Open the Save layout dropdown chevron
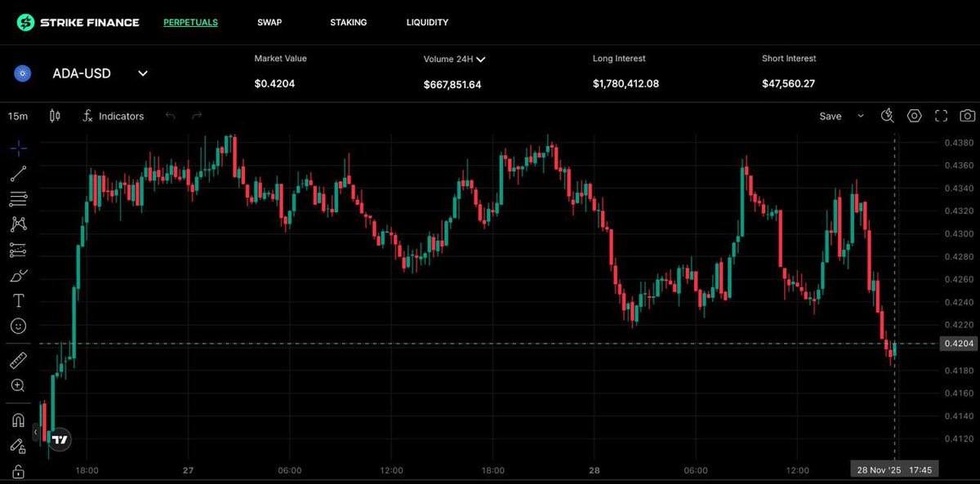 [x=860, y=116]
